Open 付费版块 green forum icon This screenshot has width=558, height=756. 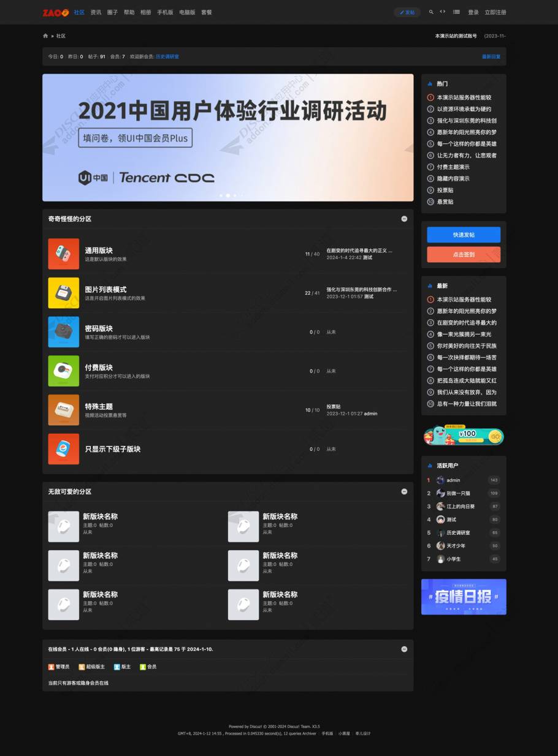coord(64,371)
